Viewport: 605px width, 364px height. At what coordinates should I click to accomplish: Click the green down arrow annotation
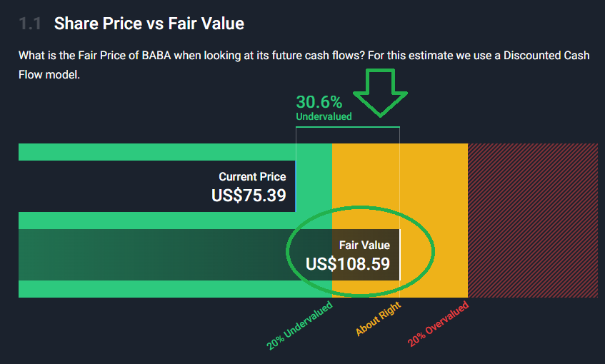[x=380, y=93]
